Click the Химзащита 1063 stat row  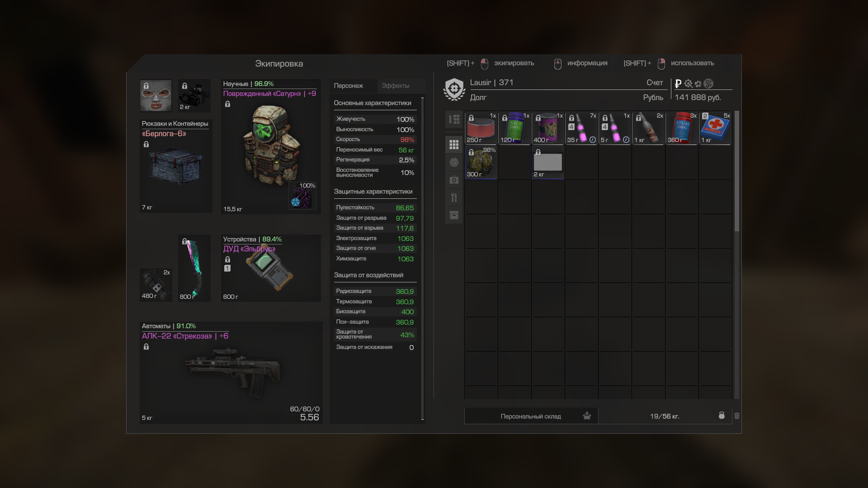pyautogui.click(x=375, y=259)
